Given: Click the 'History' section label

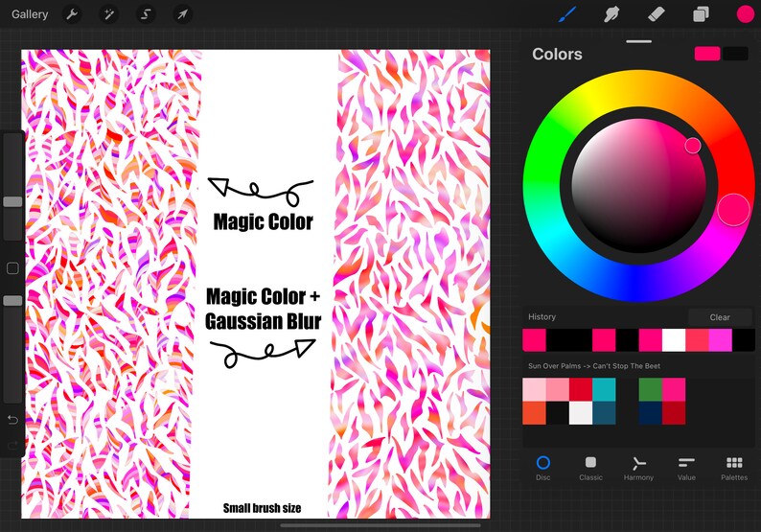Looking at the screenshot, I should [x=542, y=316].
